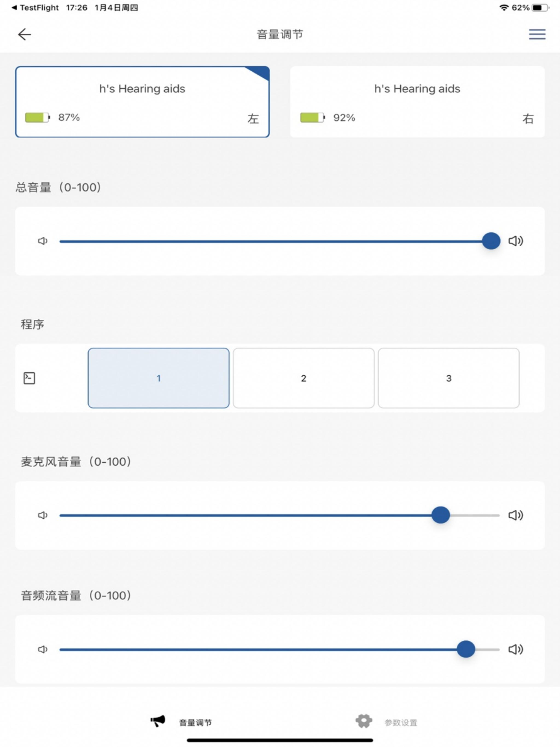Image resolution: width=560 pixels, height=747 pixels.
Task: Tap the back arrow icon
Action: pos(24,34)
